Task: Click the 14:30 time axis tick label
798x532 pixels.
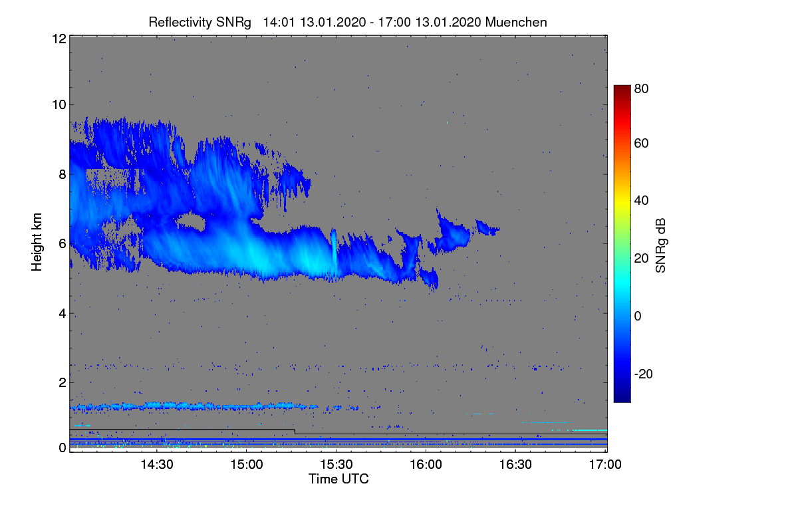Action: (157, 464)
